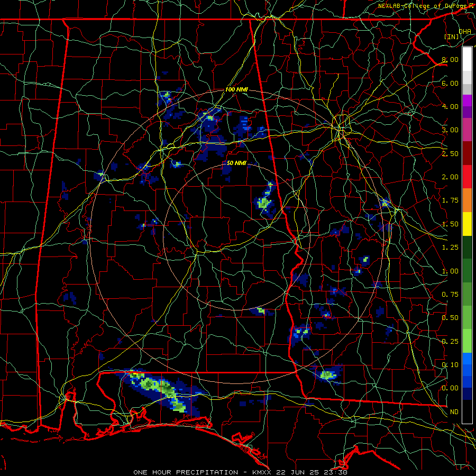Click the 100 NMI range ring label
The height and width of the screenshot is (476, 476).
pos(236,89)
